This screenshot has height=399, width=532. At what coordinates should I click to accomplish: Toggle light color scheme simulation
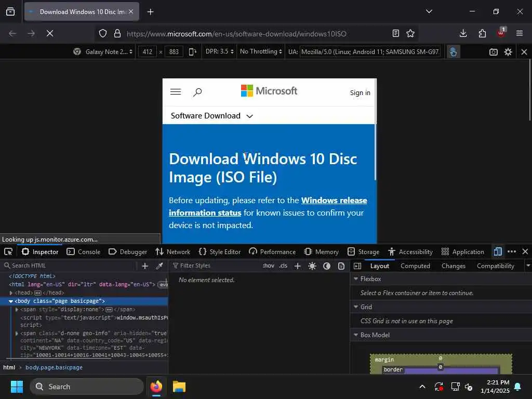312,266
